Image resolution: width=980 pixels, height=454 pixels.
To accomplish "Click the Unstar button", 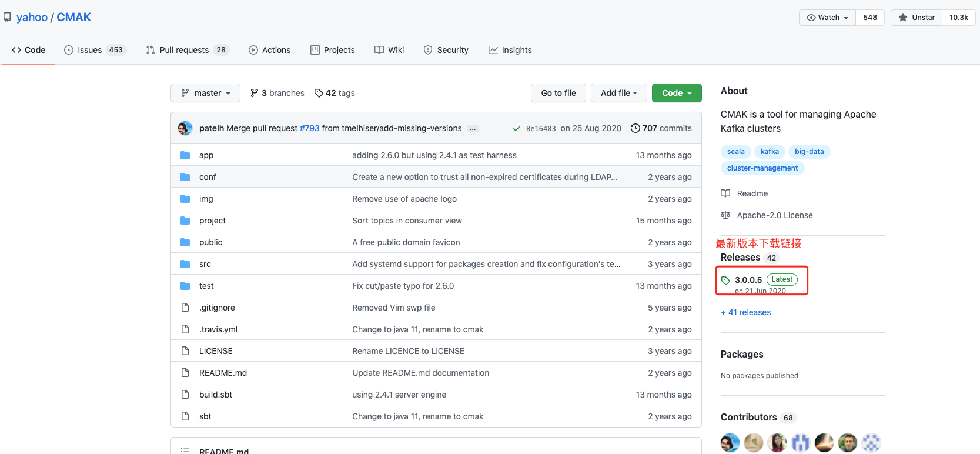I will [x=917, y=18].
